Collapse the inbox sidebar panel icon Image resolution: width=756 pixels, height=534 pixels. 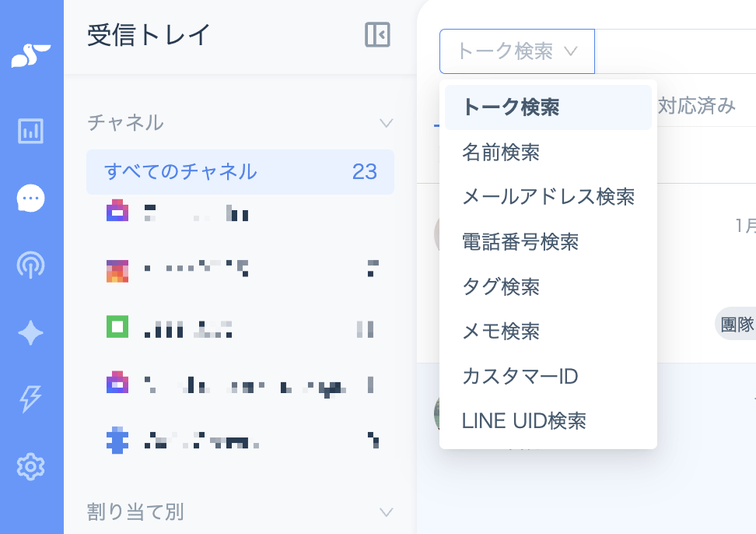[377, 35]
